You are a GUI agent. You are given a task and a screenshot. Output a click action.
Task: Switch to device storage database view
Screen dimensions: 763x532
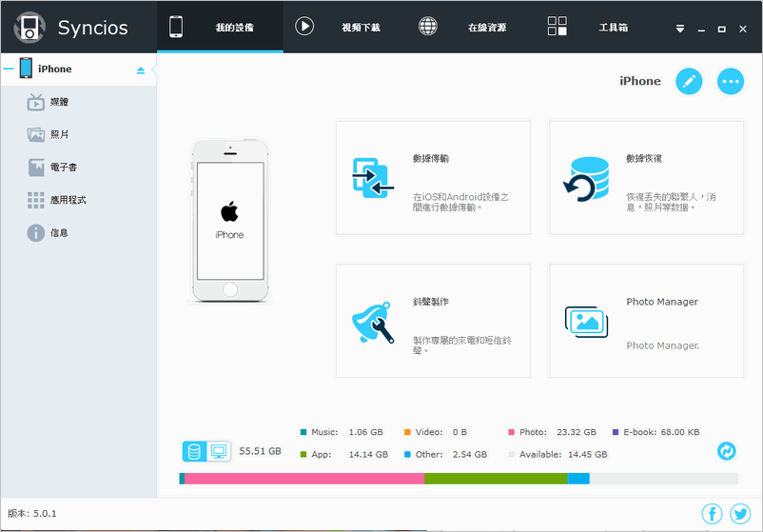[x=194, y=451]
